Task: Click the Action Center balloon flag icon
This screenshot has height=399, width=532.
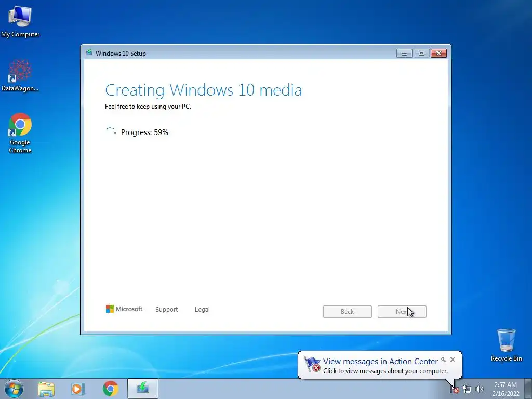Action: [x=312, y=364]
